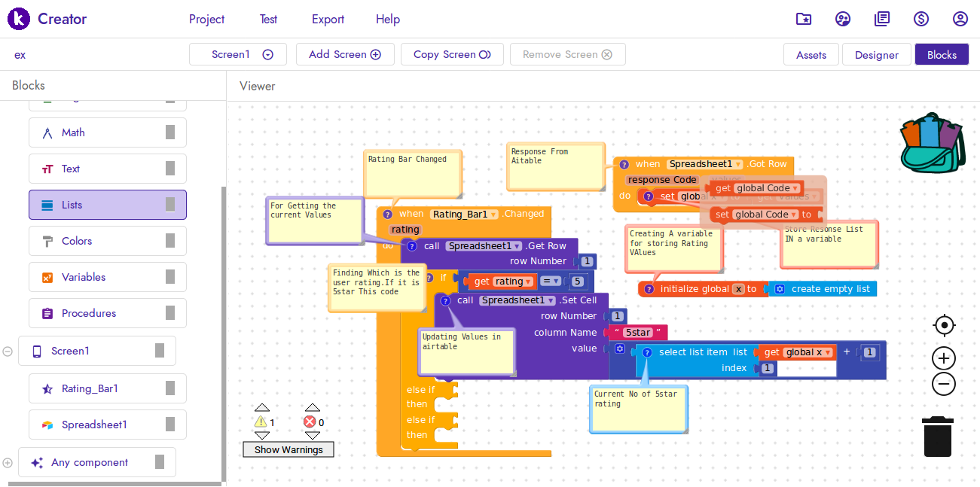
Task: Click the Kodular logo icon
Action: [19, 19]
